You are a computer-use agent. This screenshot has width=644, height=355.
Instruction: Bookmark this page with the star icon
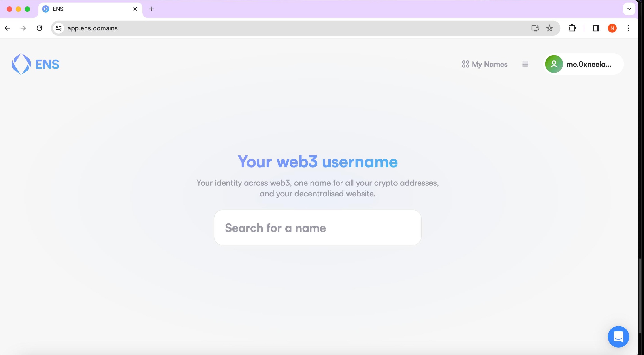tap(549, 28)
